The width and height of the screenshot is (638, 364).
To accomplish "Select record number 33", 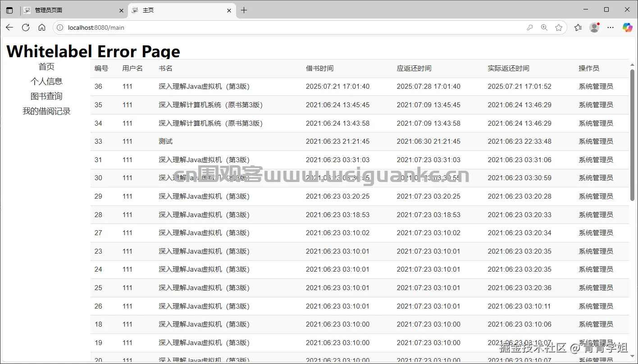I will 98,141.
